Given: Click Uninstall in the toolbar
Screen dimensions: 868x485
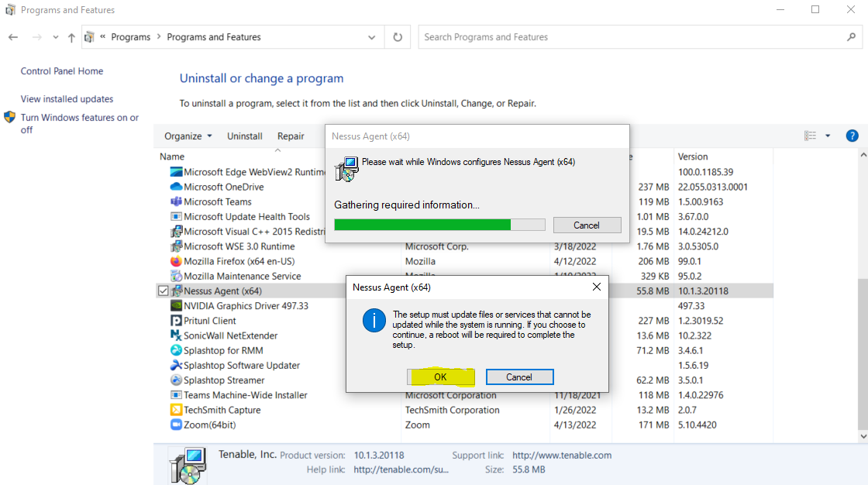Looking at the screenshot, I should coord(245,136).
